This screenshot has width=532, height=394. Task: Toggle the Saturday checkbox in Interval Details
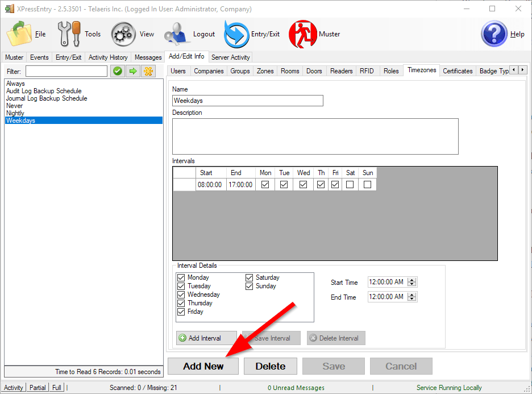click(250, 277)
